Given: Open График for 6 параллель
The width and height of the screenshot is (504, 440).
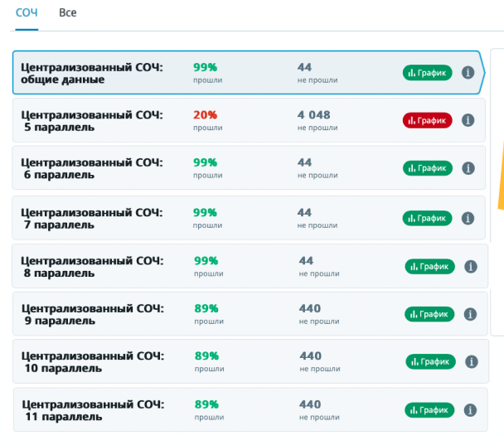Looking at the screenshot, I should click(428, 168).
